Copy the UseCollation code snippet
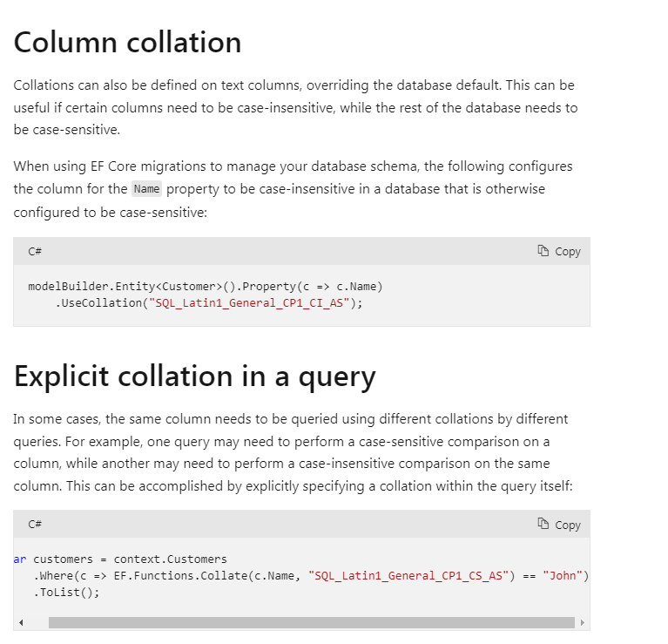 coord(559,252)
